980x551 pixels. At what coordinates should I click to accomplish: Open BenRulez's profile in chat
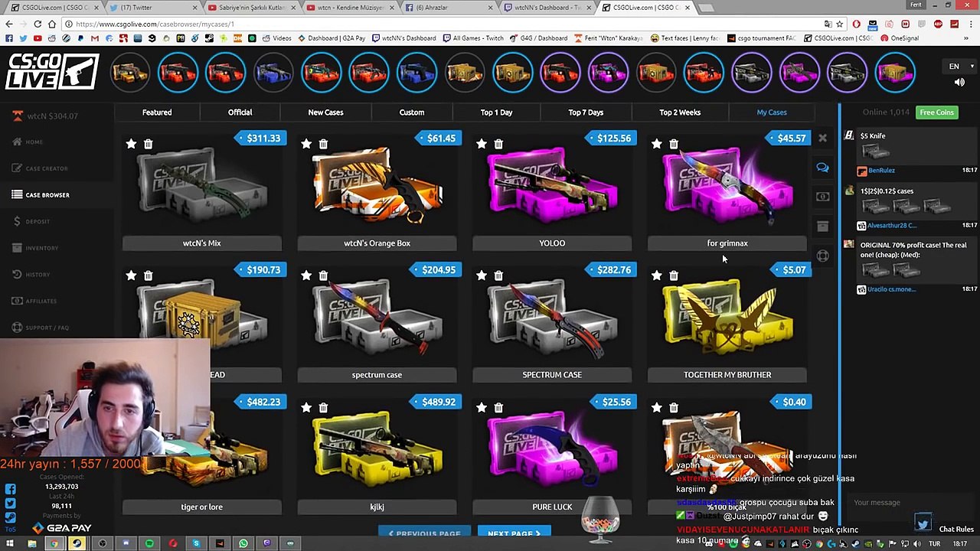pyautogui.click(x=881, y=171)
